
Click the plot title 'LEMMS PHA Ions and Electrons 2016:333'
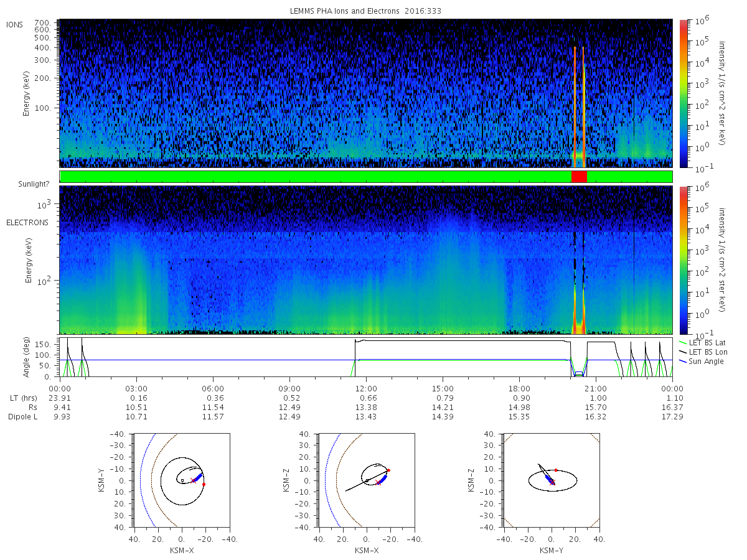(366, 11)
